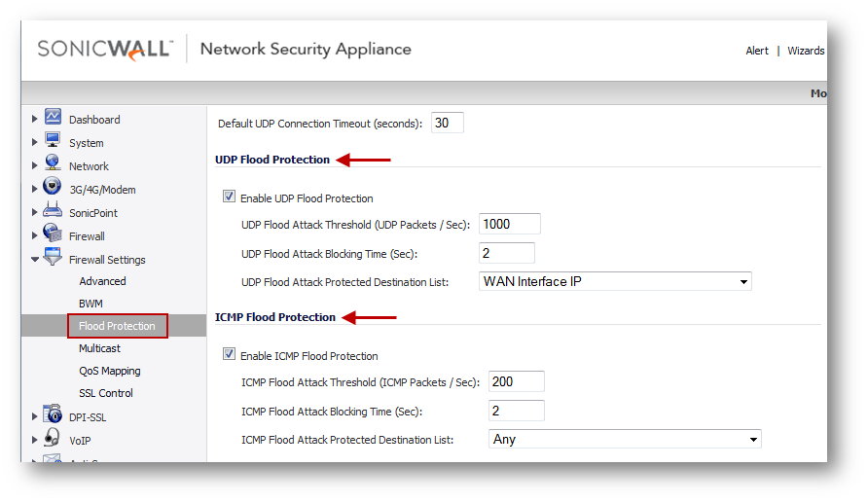
Task: Click the VoIP headset icon
Action: (x=52, y=437)
